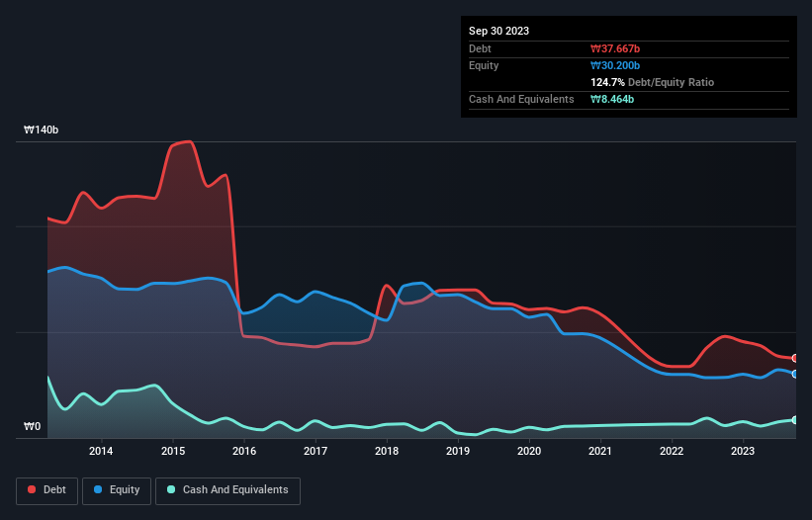Image resolution: width=812 pixels, height=520 pixels.
Task: Click the 2020 x-axis label
Action: click(529, 451)
